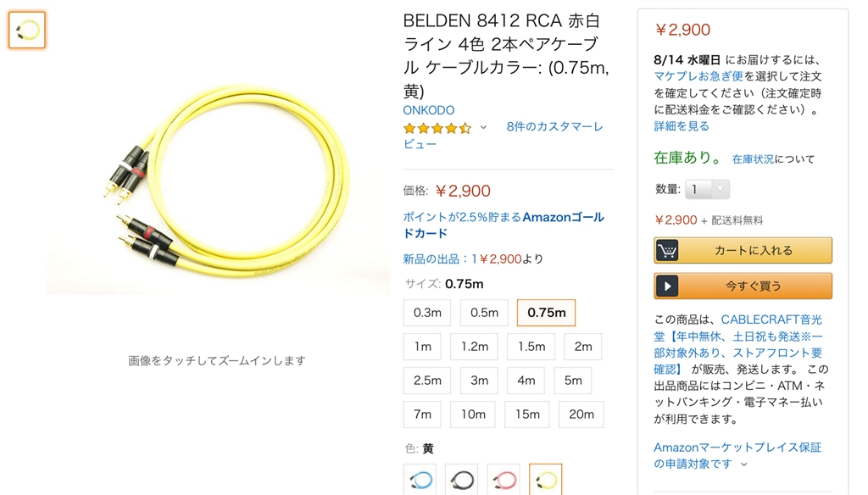Click the star rating icons
Screen dimensions: 868x495
[x=437, y=128]
